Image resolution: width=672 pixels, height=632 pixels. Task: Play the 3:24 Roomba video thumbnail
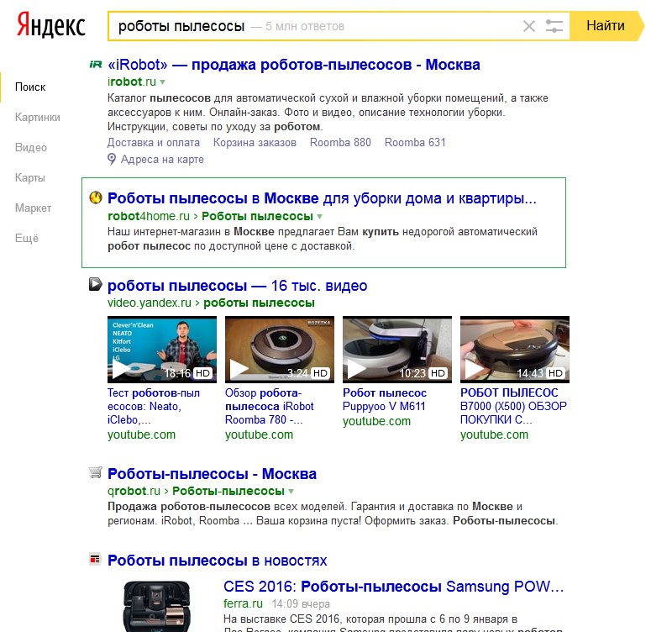(x=280, y=350)
